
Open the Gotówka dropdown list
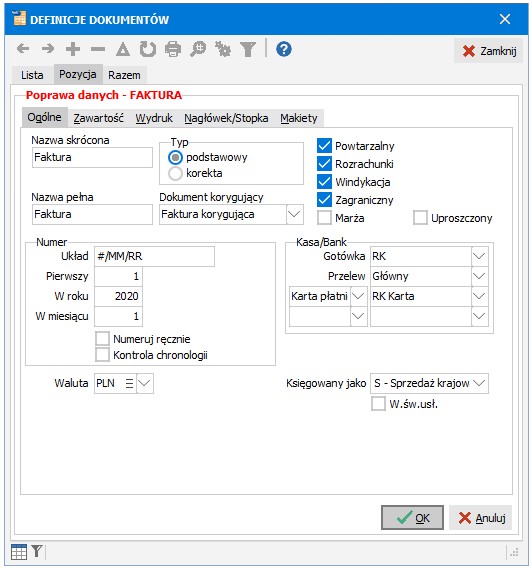coord(479,256)
